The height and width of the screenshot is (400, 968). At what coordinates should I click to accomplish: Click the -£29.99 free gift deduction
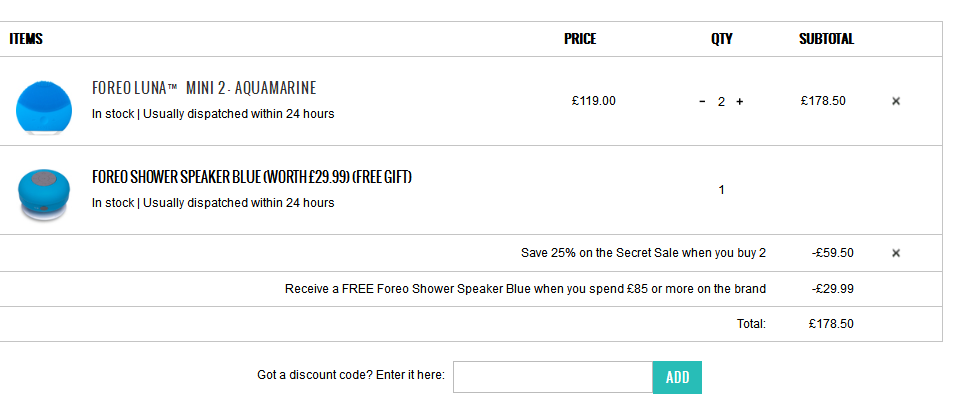(833, 289)
